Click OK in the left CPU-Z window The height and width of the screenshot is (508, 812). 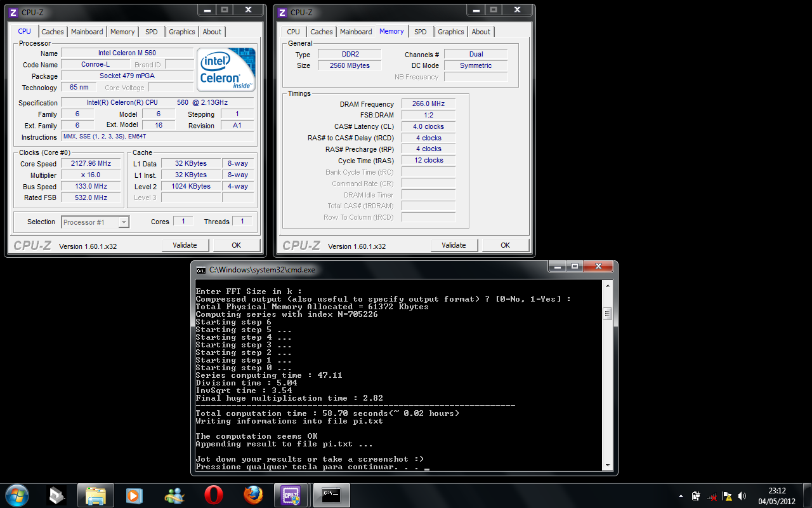236,245
